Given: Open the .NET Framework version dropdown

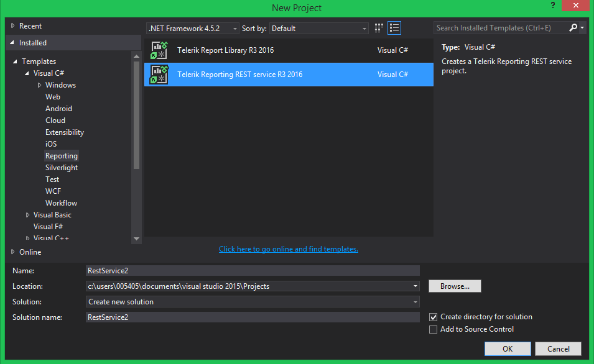Looking at the screenshot, I should point(192,29).
